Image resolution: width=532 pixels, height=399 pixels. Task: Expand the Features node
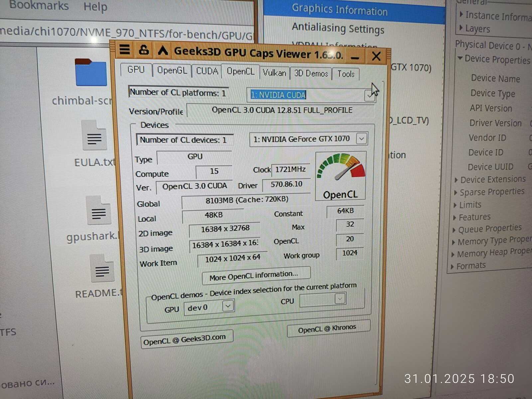tap(454, 218)
